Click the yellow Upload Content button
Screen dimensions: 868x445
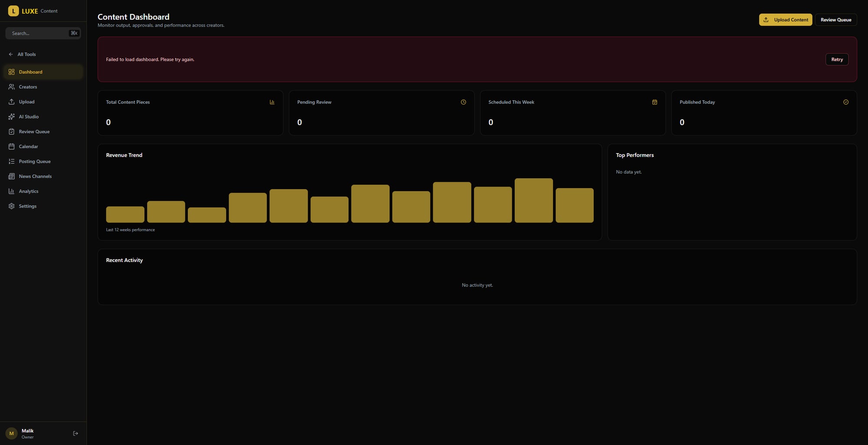click(x=785, y=20)
